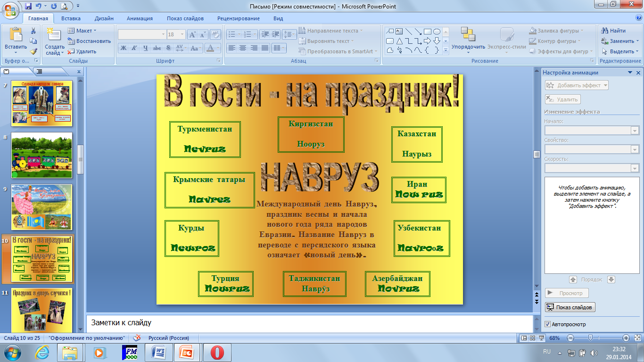Select the oval shape in gallery
Viewport: 644px width, 362px height.
[x=437, y=32]
